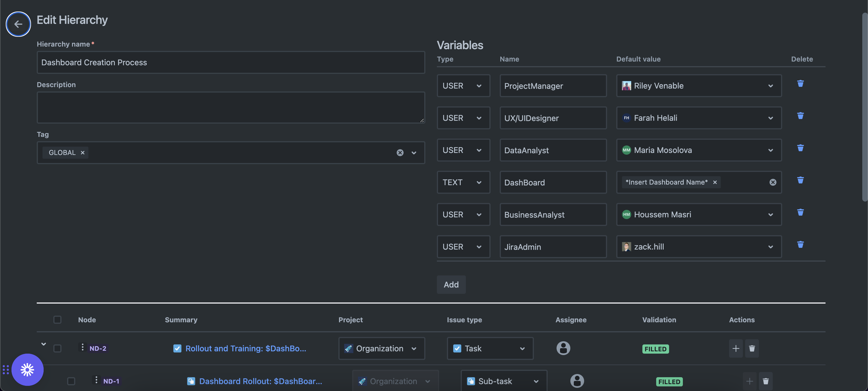Remove the GLOBAL tag chip

click(x=83, y=152)
